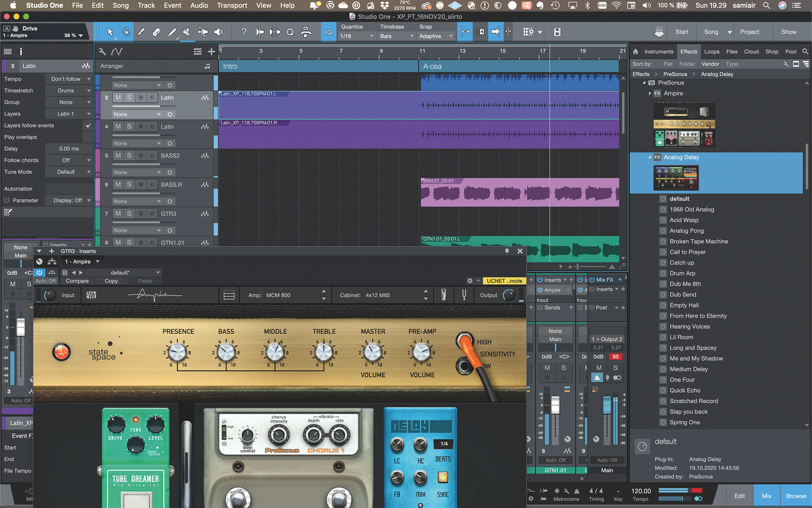Click the A-osa arranger section

(x=519, y=66)
